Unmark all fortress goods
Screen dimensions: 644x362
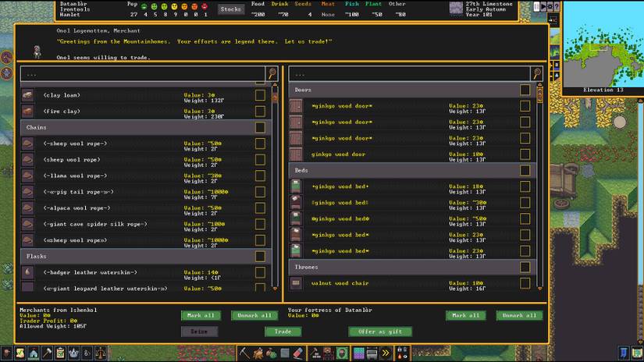[x=519, y=315]
